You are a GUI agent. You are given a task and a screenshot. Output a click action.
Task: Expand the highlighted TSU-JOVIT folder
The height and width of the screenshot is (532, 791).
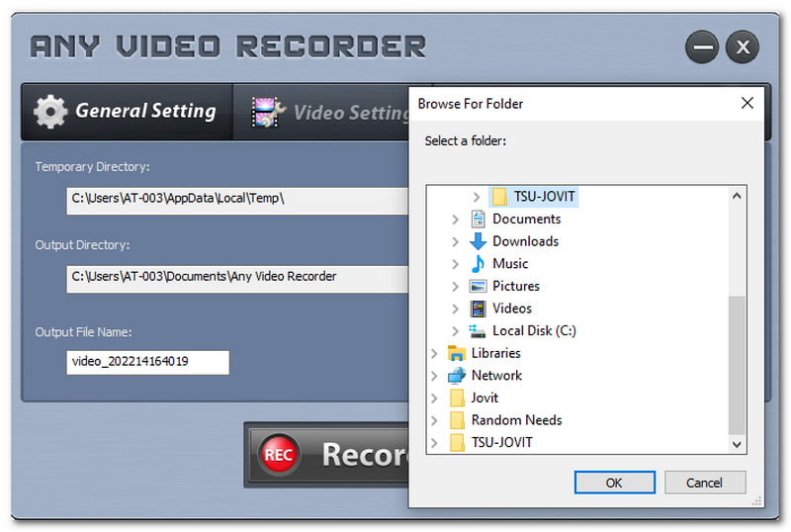477,197
